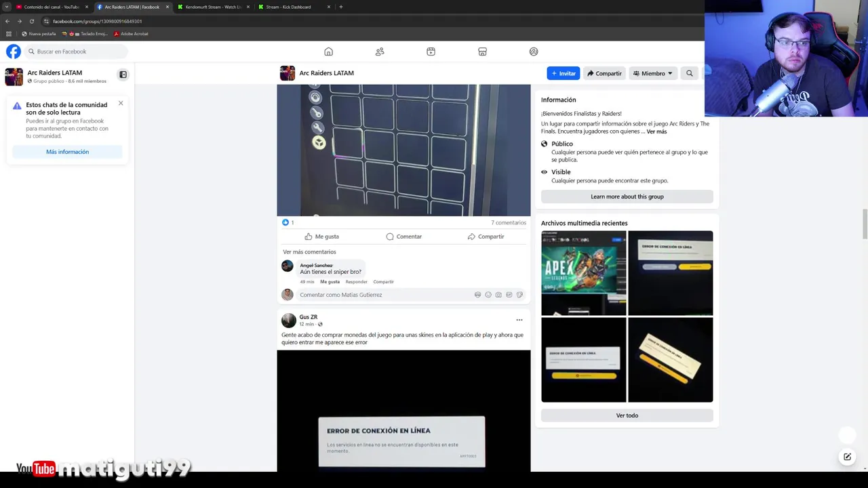This screenshot has width=868, height=488.
Task: Click the Invitar button
Action: [x=564, y=73]
